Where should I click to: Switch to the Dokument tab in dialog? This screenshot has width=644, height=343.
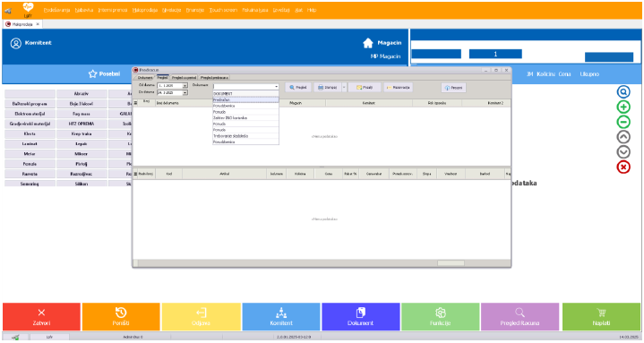pos(145,77)
